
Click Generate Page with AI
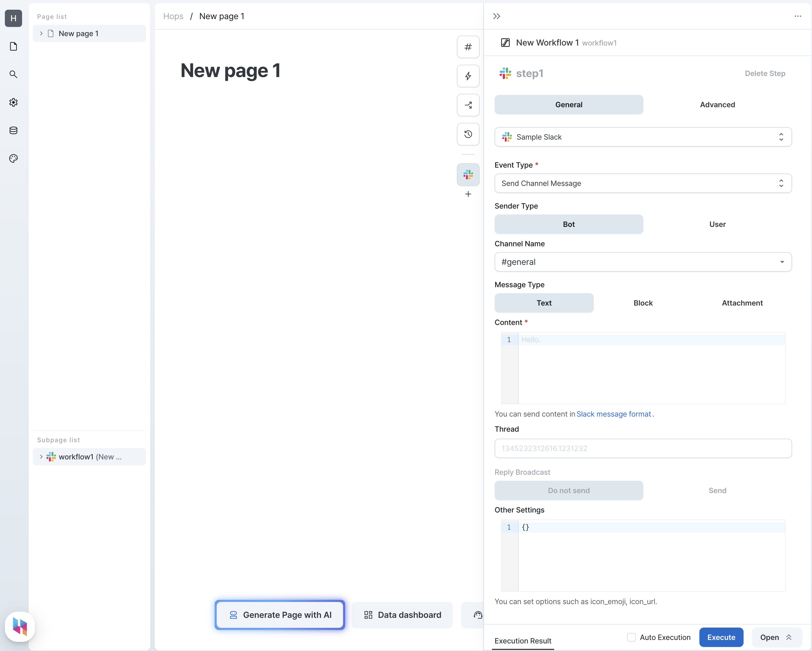click(x=279, y=615)
